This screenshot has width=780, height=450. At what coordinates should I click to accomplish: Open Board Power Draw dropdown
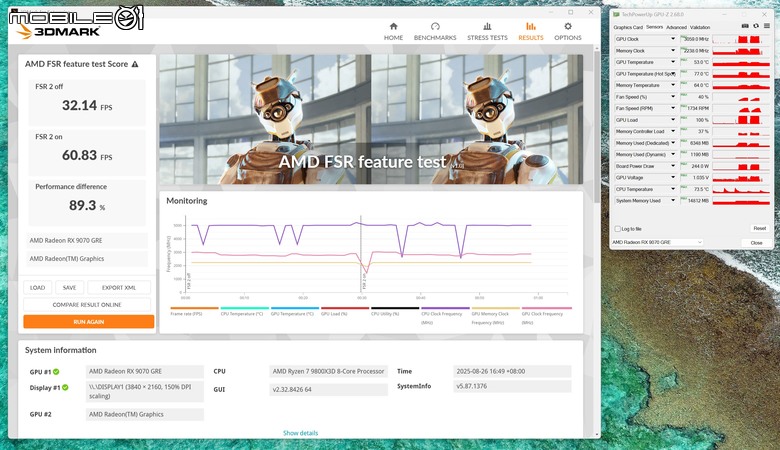(x=673, y=166)
